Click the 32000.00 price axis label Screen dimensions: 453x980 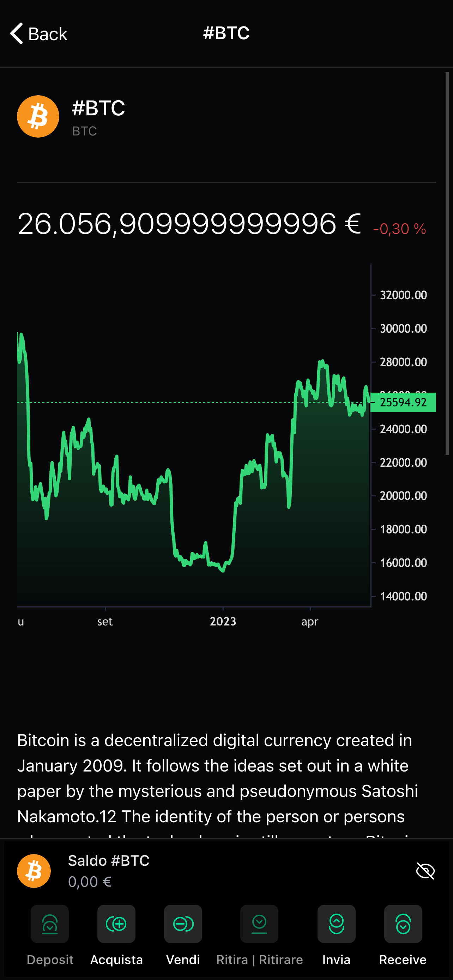(x=403, y=295)
